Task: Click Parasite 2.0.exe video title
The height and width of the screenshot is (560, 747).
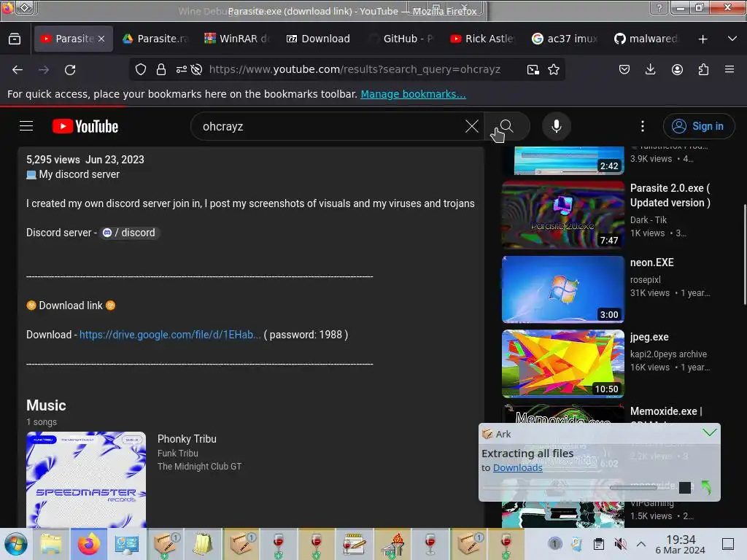Action: tap(670, 195)
